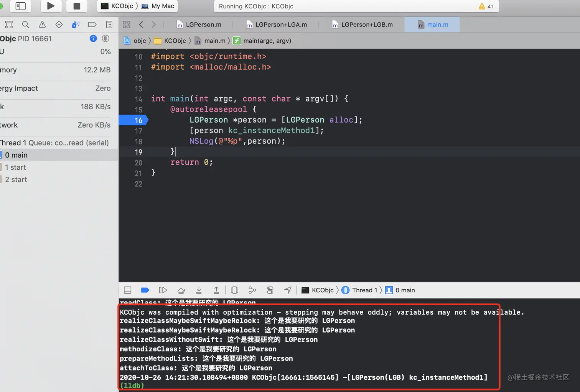Show the report navigator
This screenshot has width=580, height=392.
109,25
